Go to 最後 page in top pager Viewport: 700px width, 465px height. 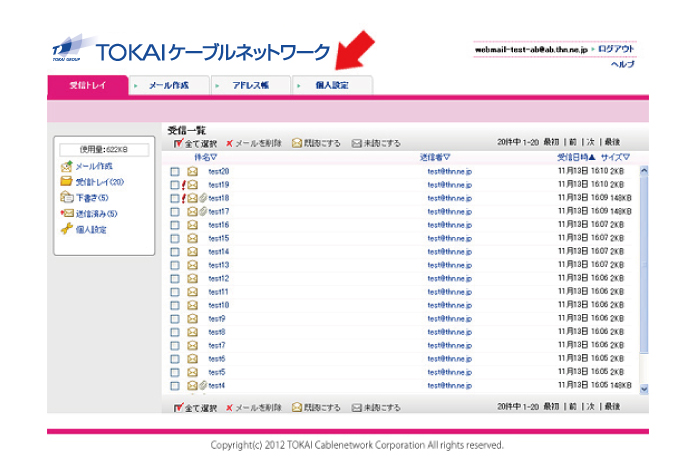click(x=612, y=142)
